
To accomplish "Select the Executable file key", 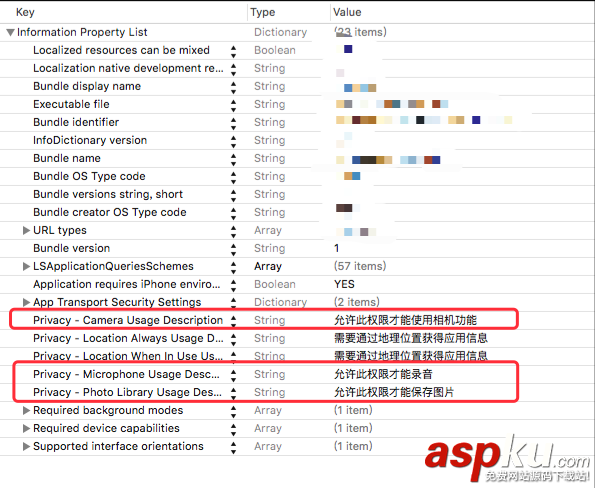I will tap(71, 104).
